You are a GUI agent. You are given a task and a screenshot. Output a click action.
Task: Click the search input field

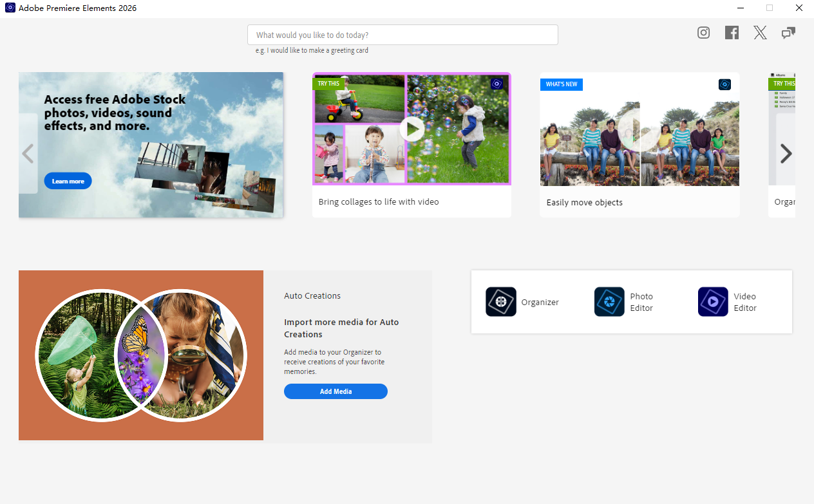(x=402, y=35)
